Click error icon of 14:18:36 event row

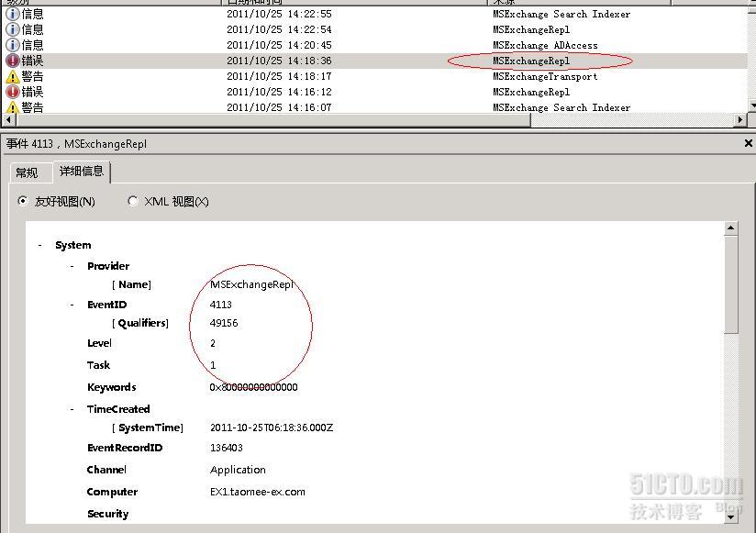13,61
